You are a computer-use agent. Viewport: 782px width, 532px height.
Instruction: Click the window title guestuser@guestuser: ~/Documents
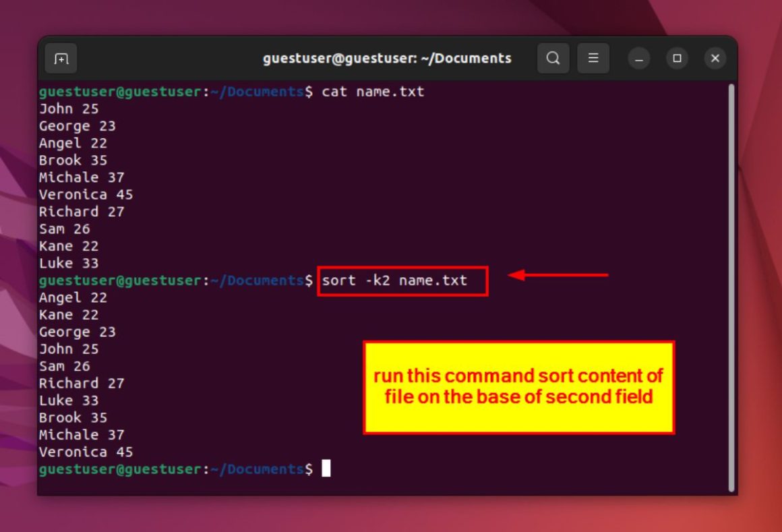click(387, 59)
